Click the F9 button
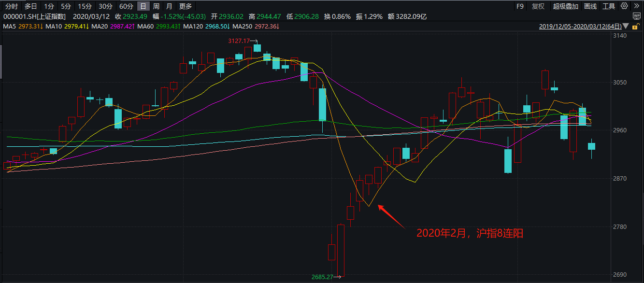644x283 pixels. tap(520, 6)
